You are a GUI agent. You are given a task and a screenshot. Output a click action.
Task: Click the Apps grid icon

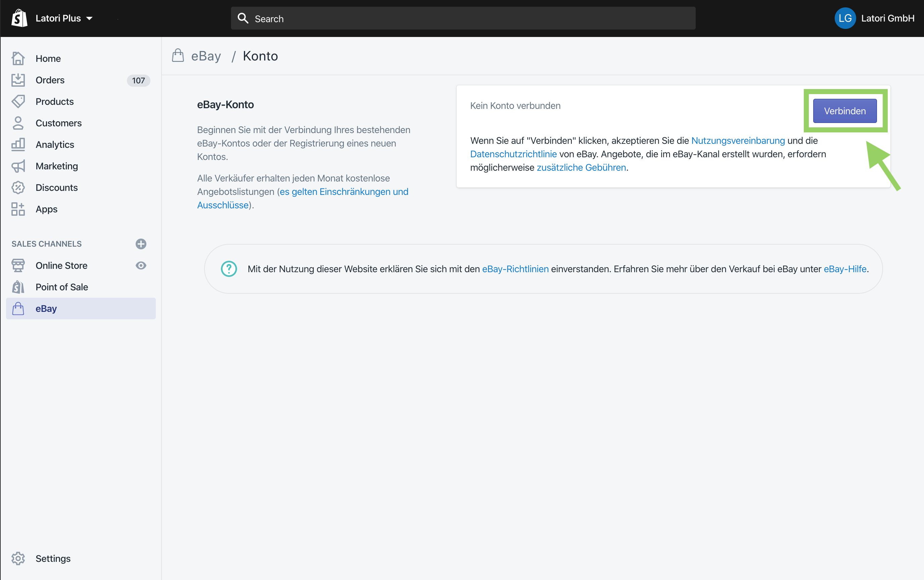tap(18, 209)
